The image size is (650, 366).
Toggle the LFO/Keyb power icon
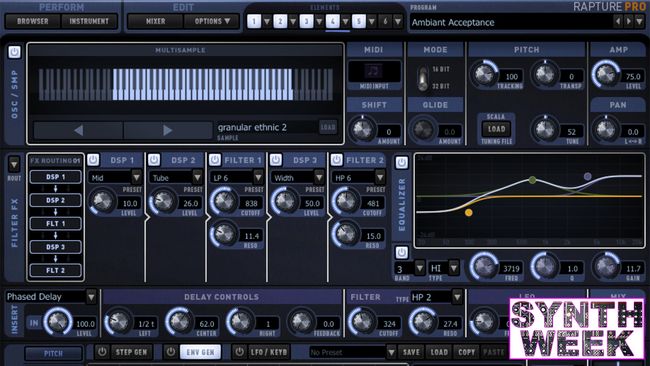[239, 352]
